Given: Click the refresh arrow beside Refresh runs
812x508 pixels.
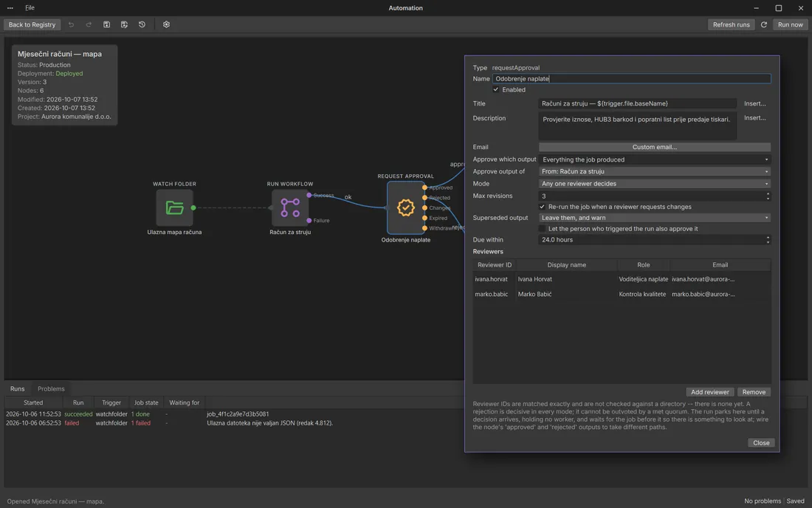Looking at the screenshot, I should pyautogui.click(x=764, y=24).
